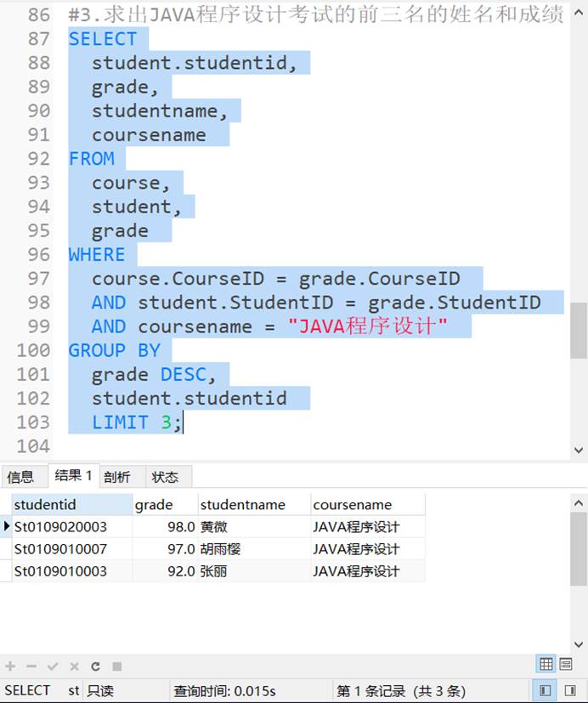Click the delete record minus icon
Viewport: 588px width, 703px height.
click(x=31, y=666)
